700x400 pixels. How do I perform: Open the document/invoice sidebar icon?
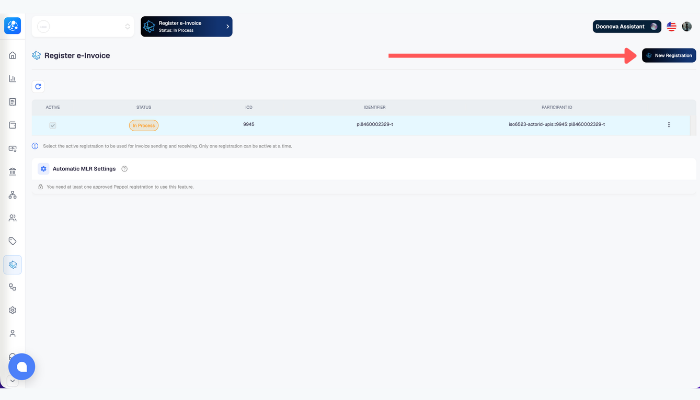12,102
